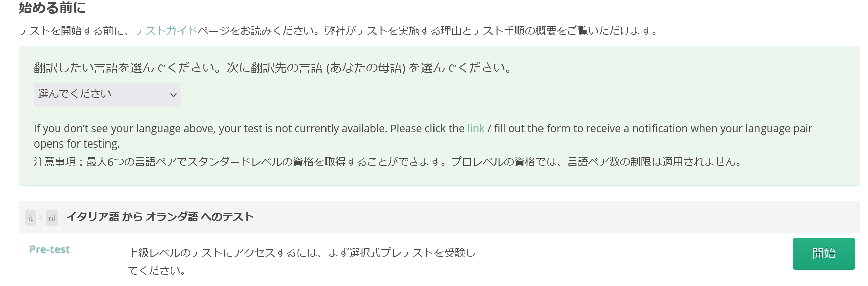Screen dimensions: 868x286
Task: Start the pre-test with the 開始 button
Action: [x=824, y=254]
